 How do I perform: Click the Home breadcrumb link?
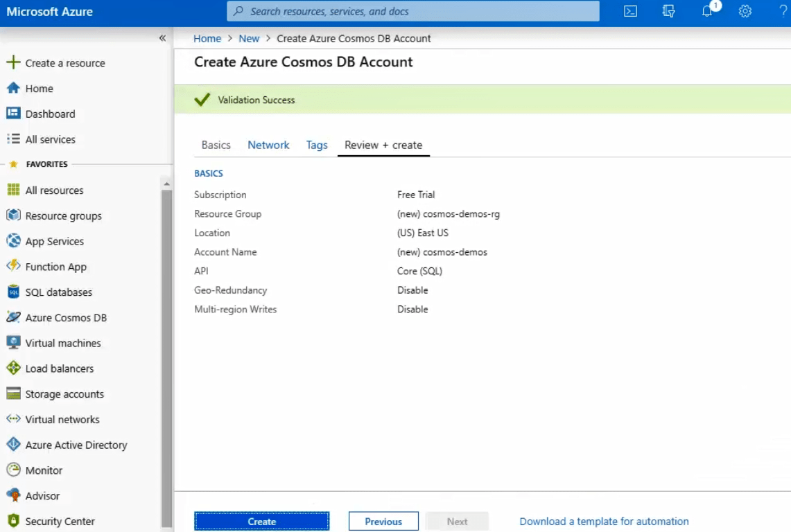click(207, 39)
